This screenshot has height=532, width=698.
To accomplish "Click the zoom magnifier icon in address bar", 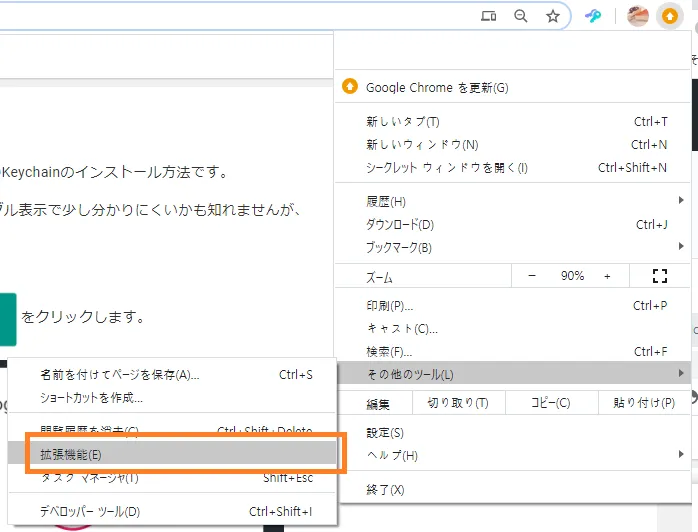I will [x=520, y=16].
